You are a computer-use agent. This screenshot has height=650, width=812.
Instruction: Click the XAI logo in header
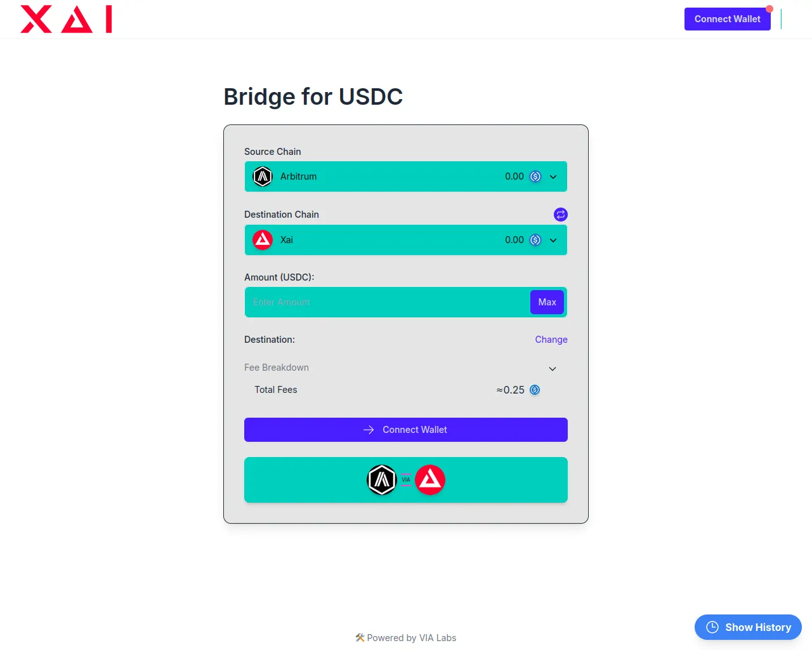point(66,19)
